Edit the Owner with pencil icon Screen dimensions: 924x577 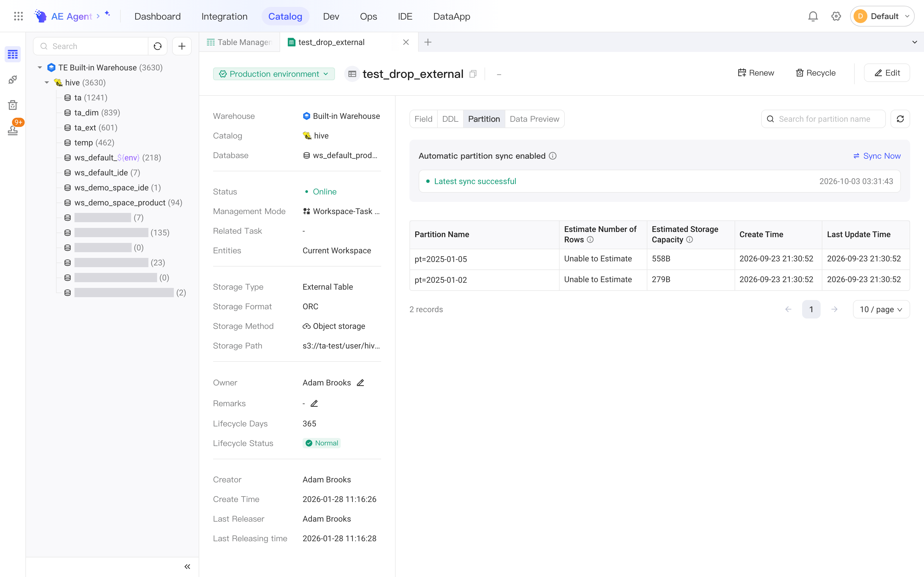[x=360, y=383]
